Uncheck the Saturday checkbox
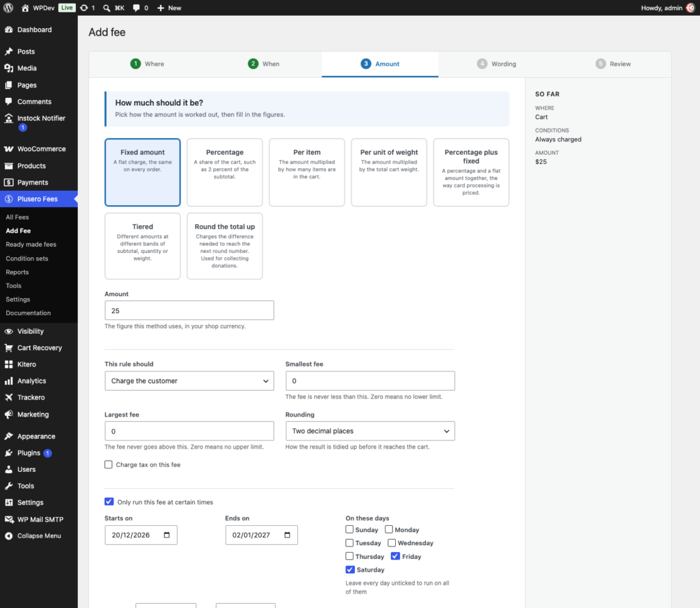Image resolution: width=700 pixels, height=608 pixels. pos(350,570)
